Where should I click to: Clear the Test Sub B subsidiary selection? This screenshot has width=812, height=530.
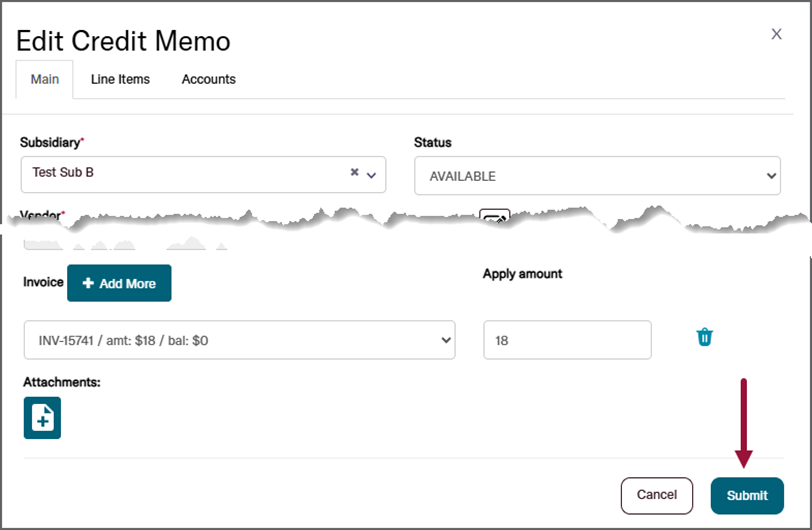coord(354,173)
